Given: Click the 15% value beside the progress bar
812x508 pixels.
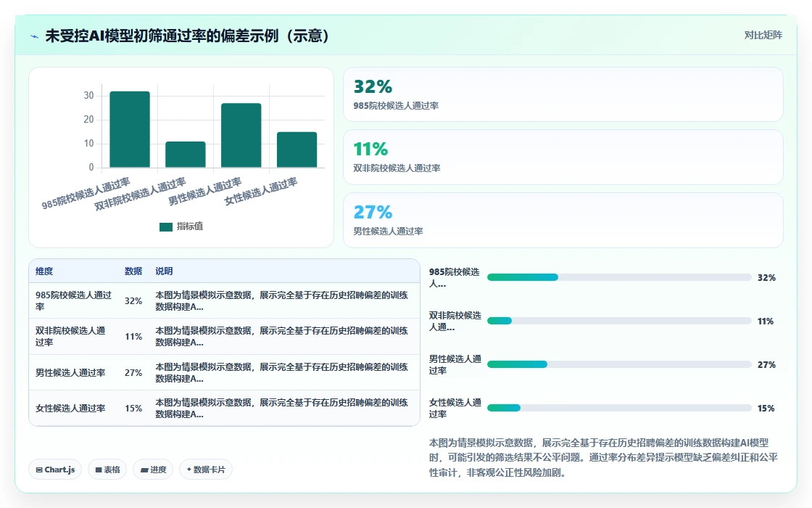Looking at the screenshot, I should click(766, 409).
